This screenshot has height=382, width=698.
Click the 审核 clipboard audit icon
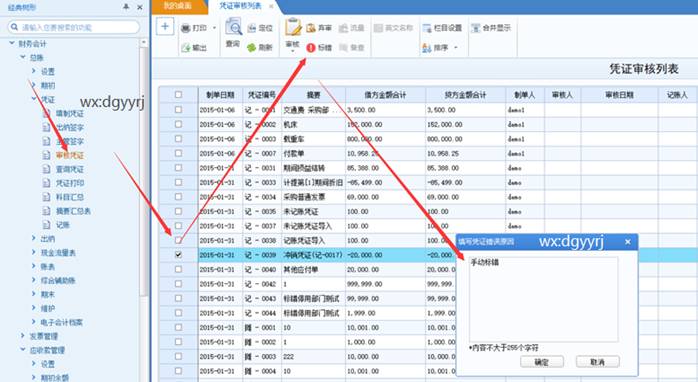tap(293, 27)
